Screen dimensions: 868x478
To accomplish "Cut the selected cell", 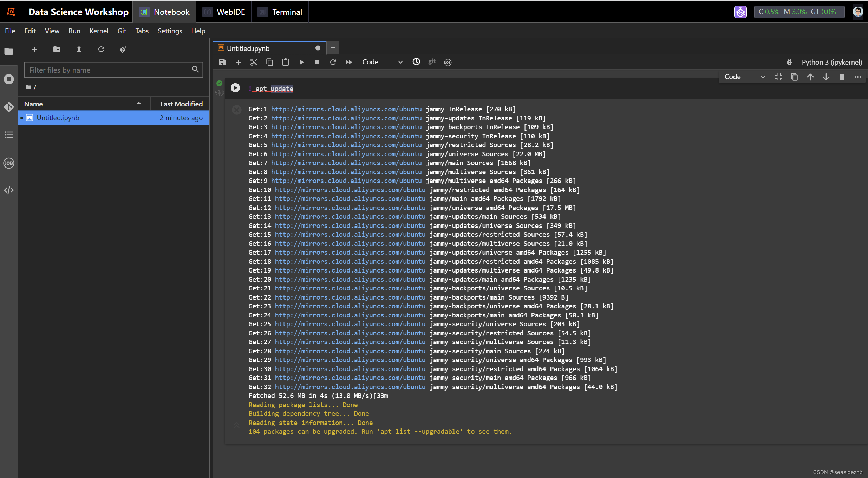I will click(254, 62).
